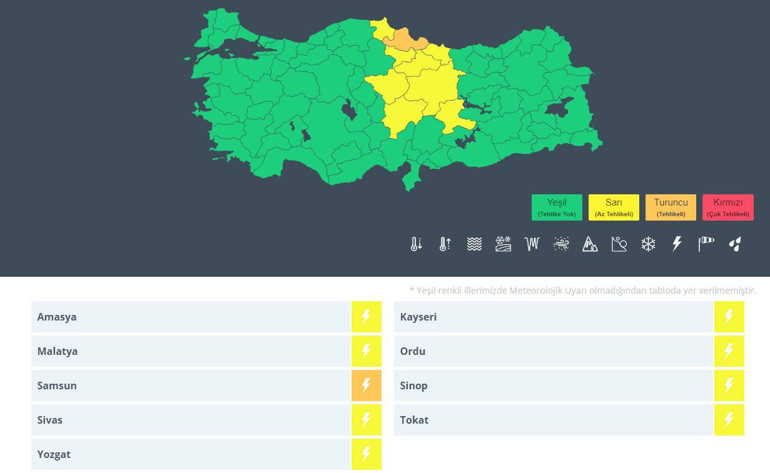The width and height of the screenshot is (770, 473).
Task: Click the orange Turuncu legend swatch
Action: tap(671, 207)
